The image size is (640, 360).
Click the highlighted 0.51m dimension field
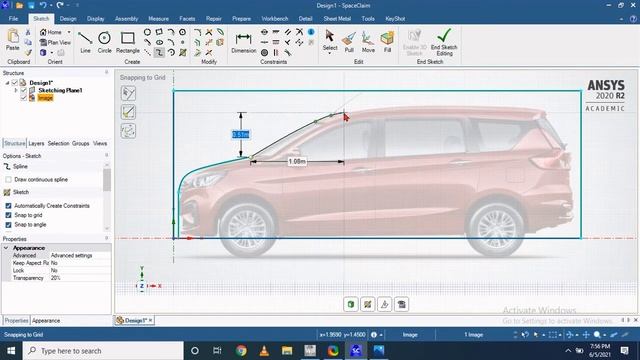pyautogui.click(x=240, y=134)
